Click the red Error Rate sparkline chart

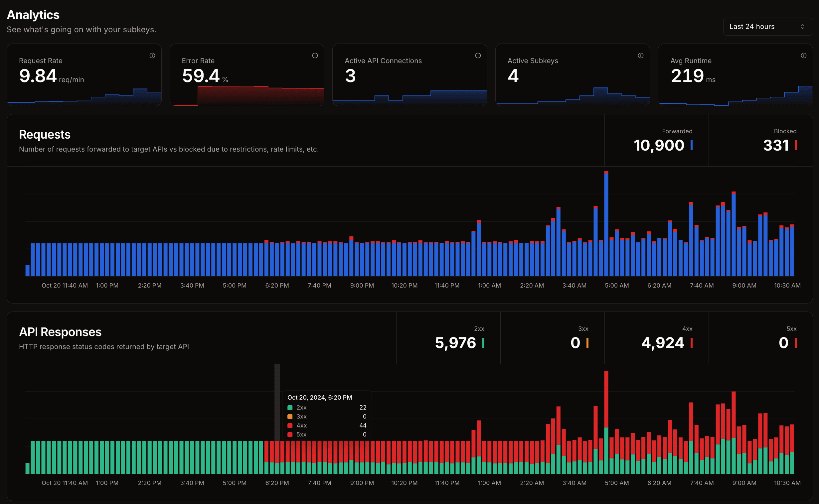click(x=247, y=96)
